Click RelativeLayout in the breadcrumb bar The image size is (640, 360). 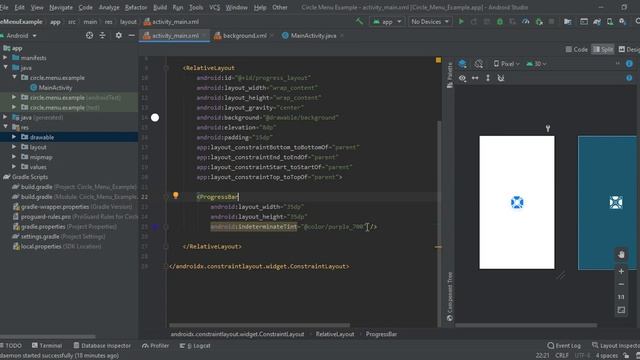click(x=335, y=334)
